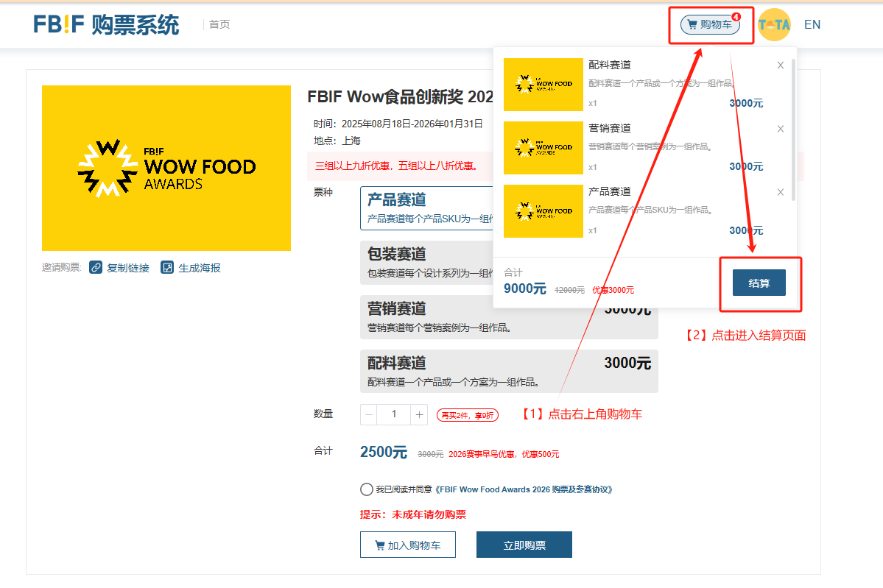Focus the quantity input field
This screenshot has width=883, height=588.
[x=394, y=415]
